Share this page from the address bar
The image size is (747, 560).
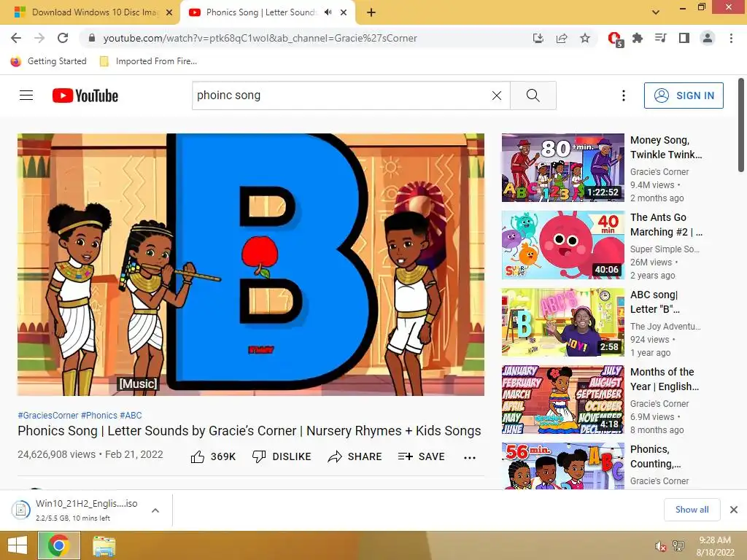[x=562, y=38]
